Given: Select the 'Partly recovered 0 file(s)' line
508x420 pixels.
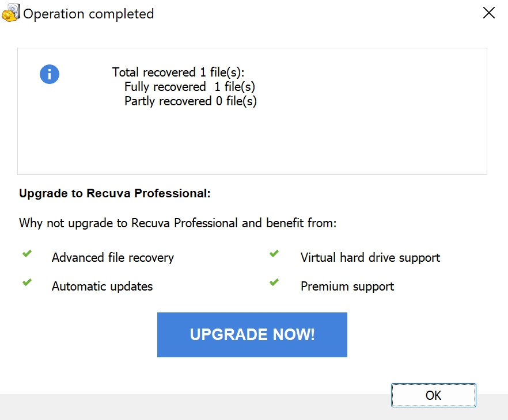Looking at the screenshot, I should coord(191,101).
